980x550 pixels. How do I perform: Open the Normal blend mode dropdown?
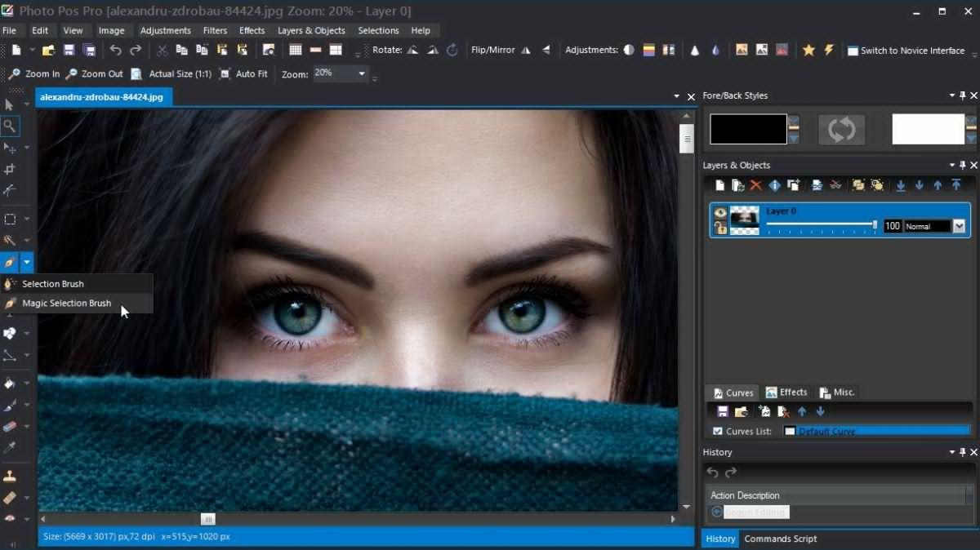[x=960, y=226]
